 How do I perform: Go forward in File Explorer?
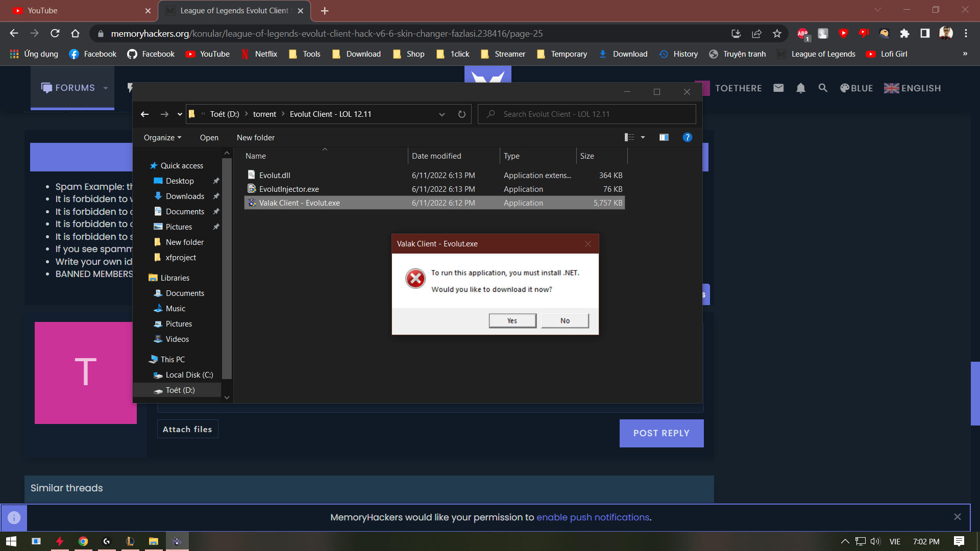click(164, 114)
